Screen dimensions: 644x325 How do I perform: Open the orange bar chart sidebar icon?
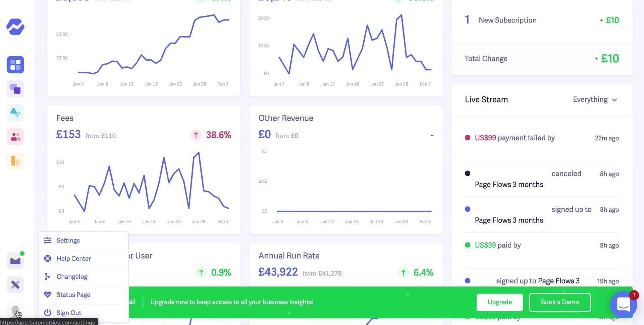click(x=15, y=161)
